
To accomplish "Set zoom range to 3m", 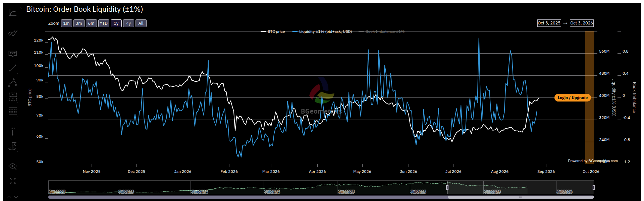I will point(79,23).
